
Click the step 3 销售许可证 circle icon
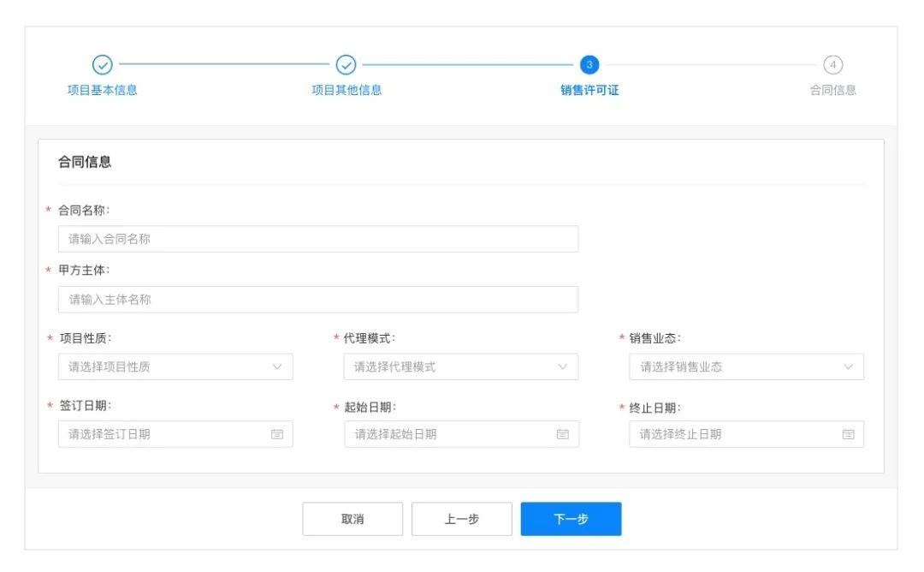[x=589, y=65]
